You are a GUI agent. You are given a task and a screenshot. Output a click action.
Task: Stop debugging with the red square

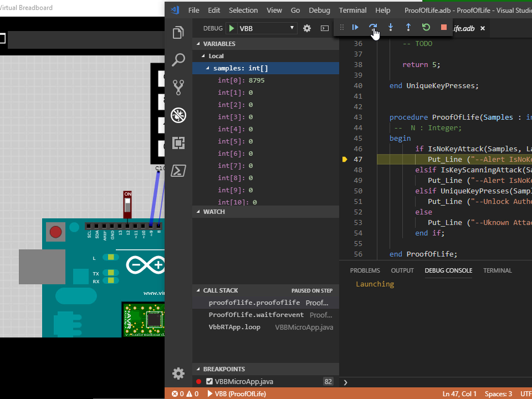tap(443, 27)
